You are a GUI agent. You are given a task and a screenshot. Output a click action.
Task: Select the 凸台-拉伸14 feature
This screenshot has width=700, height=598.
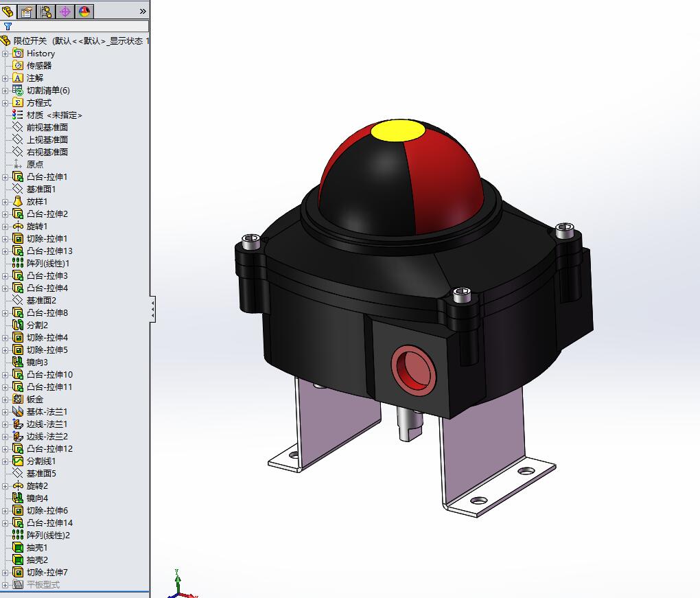[43, 523]
